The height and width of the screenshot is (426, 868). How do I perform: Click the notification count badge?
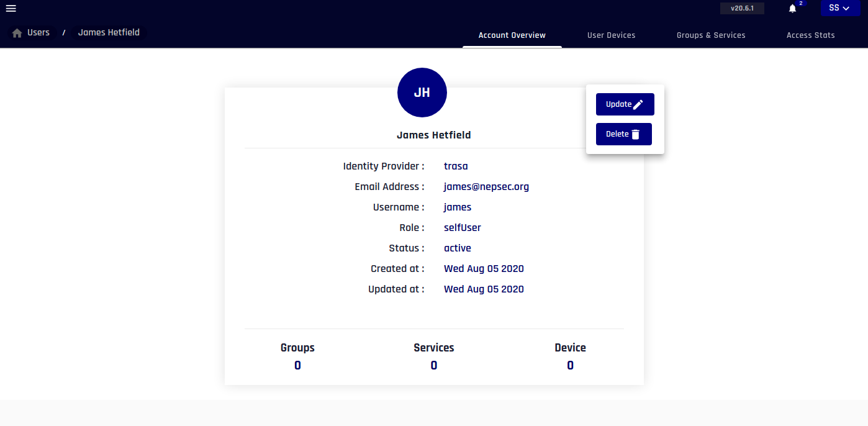point(801,4)
